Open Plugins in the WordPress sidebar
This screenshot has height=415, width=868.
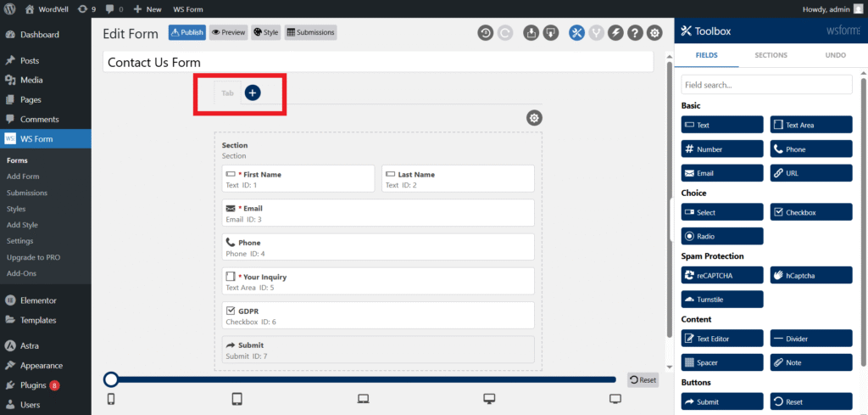point(35,385)
